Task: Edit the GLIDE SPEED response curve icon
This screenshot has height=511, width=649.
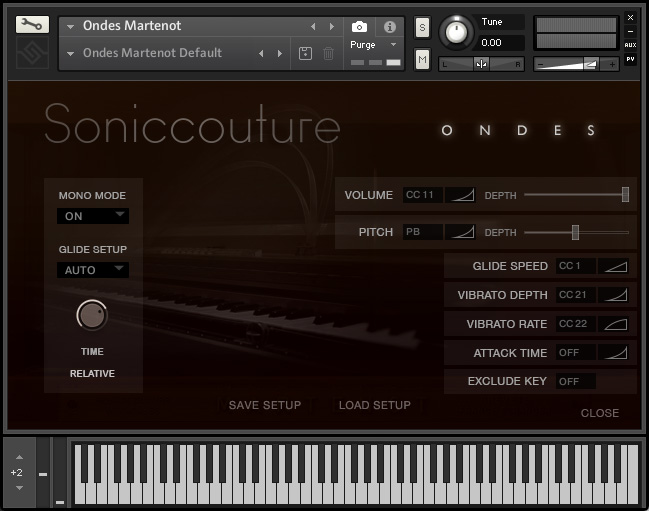Action: click(613, 266)
